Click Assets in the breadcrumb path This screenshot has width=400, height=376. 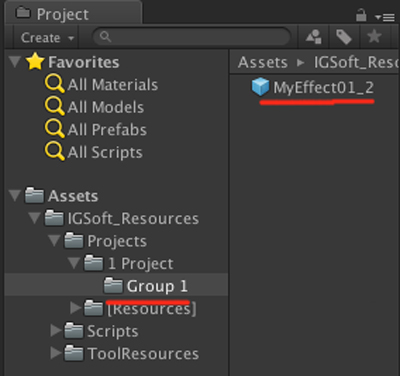[x=263, y=62]
